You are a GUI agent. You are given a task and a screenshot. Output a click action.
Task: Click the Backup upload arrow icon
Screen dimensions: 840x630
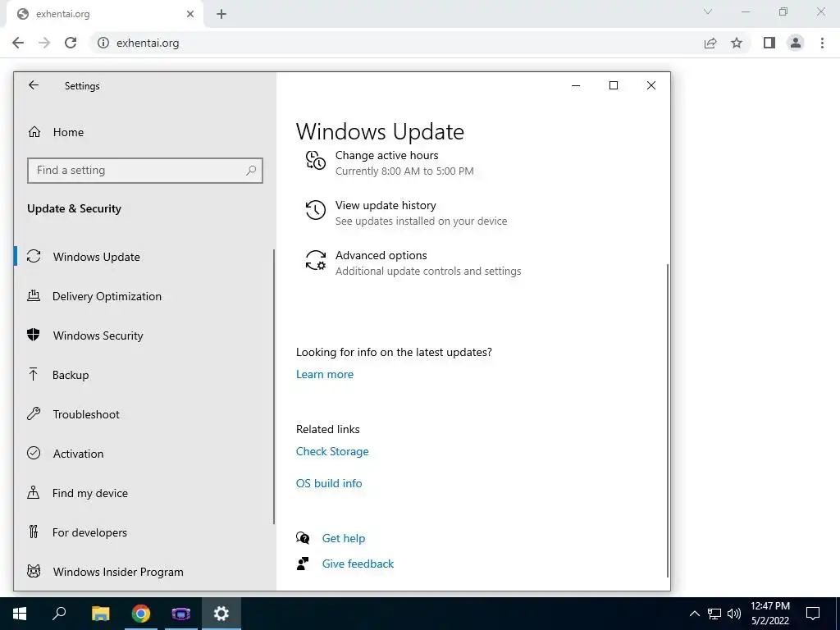coord(33,374)
